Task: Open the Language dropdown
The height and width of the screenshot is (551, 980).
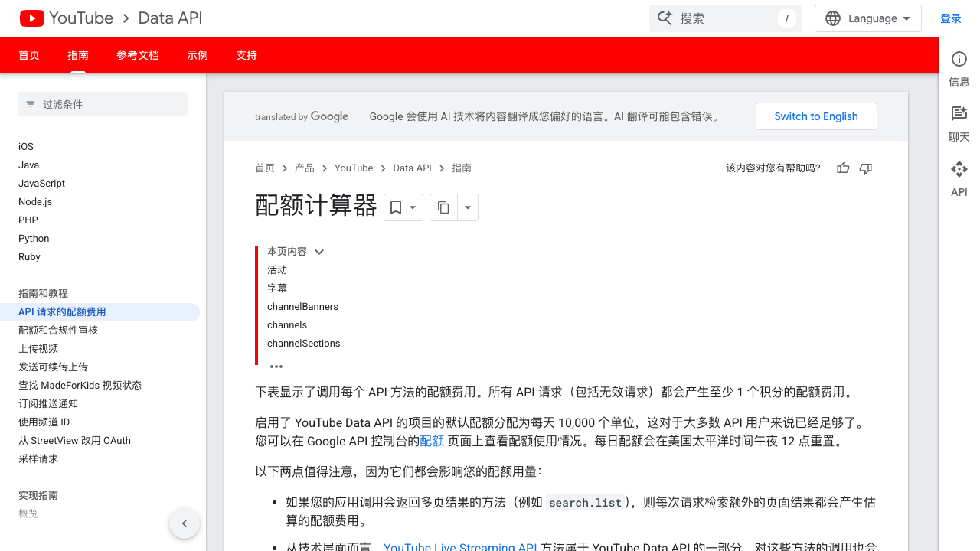Action: coord(867,18)
